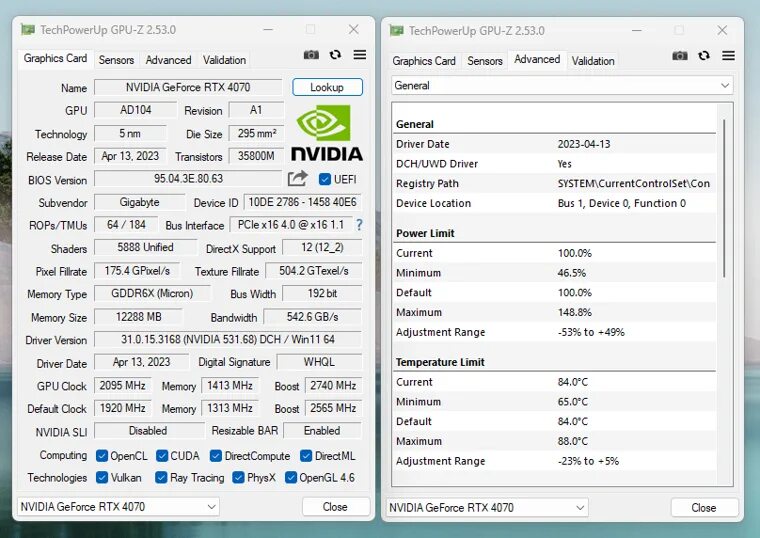Click the Device ID field 10DE 2786
The height and width of the screenshot is (538, 760).
pyautogui.click(x=302, y=202)
